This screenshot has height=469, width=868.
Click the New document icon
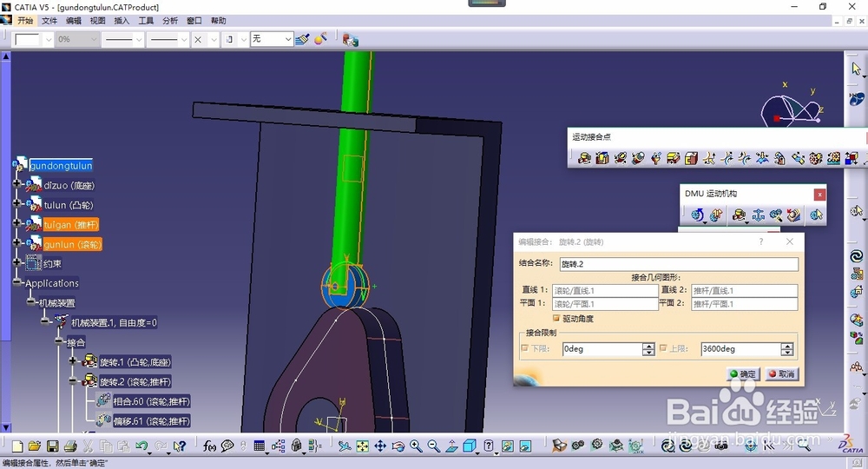(x=17, y=446)
